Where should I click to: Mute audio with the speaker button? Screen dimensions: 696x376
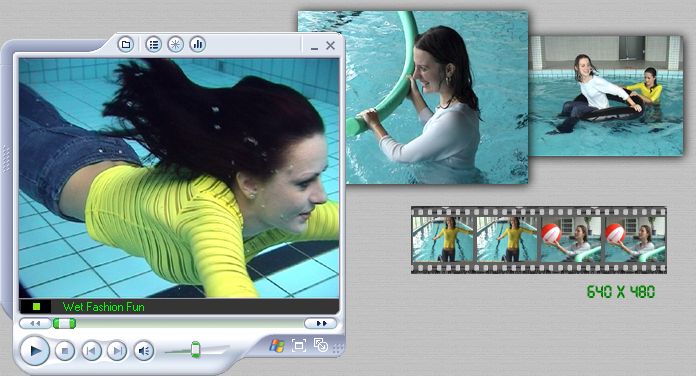[144, 351]
